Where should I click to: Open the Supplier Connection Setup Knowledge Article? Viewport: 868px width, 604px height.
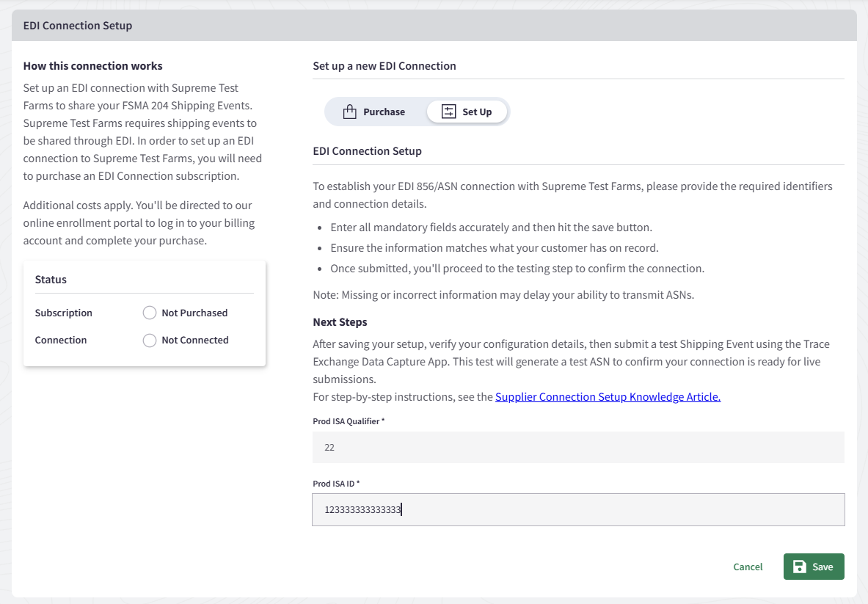pyautogui.click(x=608, y=397)
